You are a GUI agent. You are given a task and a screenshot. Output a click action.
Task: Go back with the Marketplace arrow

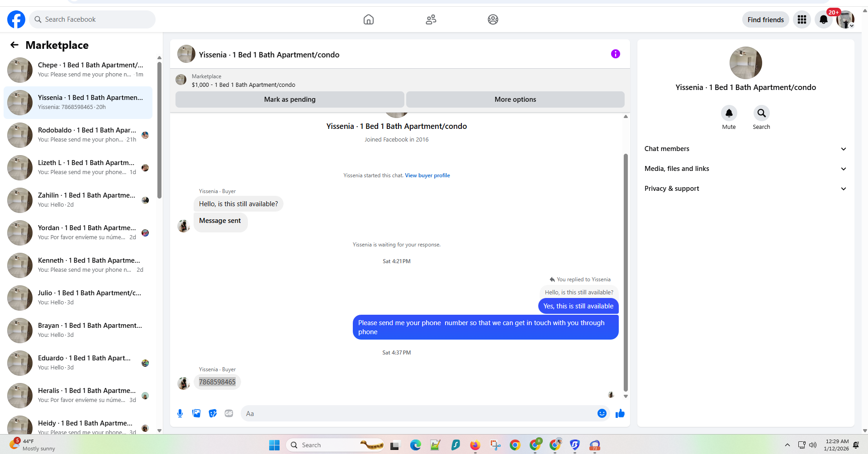pyautogui.click(x=14, y=45)
